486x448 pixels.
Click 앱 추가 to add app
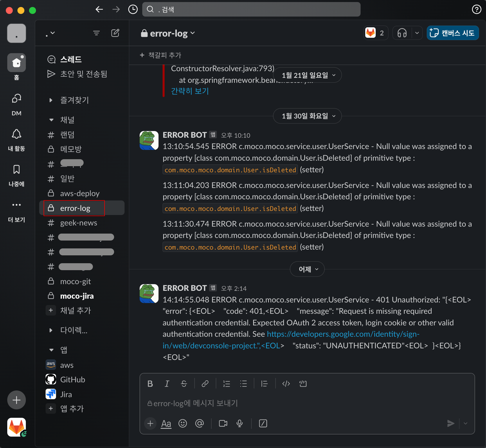click(x=82, y=409)
